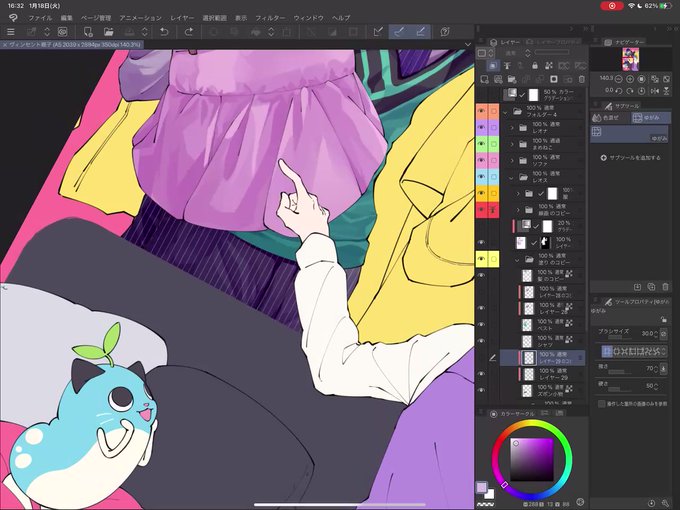The image size is (680, 510).
Task: Flip canvas horizontally in the navigator
Action: click(x=655, y=91)
